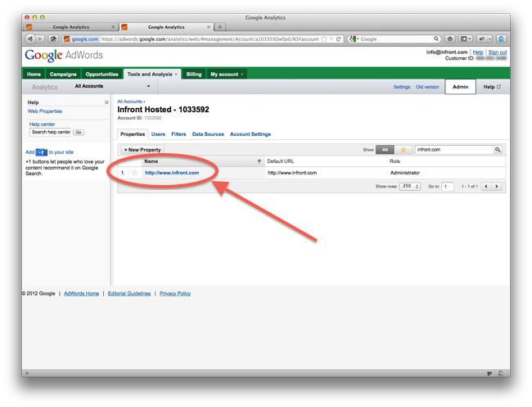Image resolution: width=532 pixels, height=407 pixels.
Task: Click the Administrator role cell
Action: tap(405, 173)
